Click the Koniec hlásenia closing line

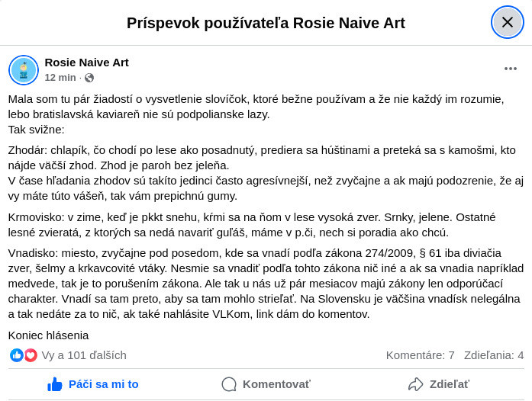[x=48, y=335]
